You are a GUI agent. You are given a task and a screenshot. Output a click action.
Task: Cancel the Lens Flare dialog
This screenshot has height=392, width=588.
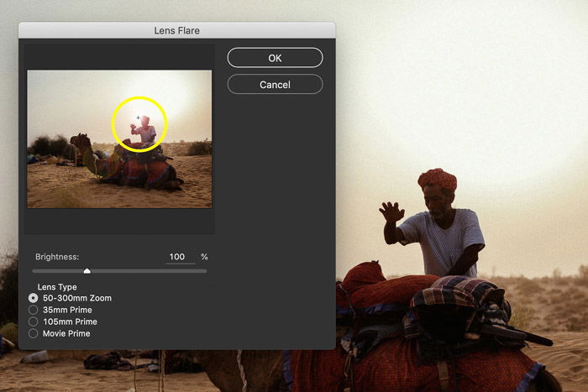click(275, 85)
